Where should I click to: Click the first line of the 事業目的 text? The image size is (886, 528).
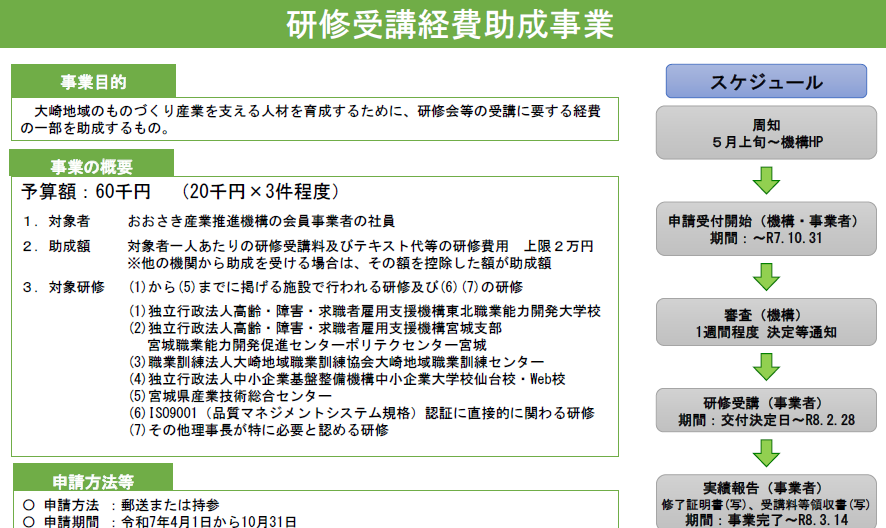(x=317, y=111)
